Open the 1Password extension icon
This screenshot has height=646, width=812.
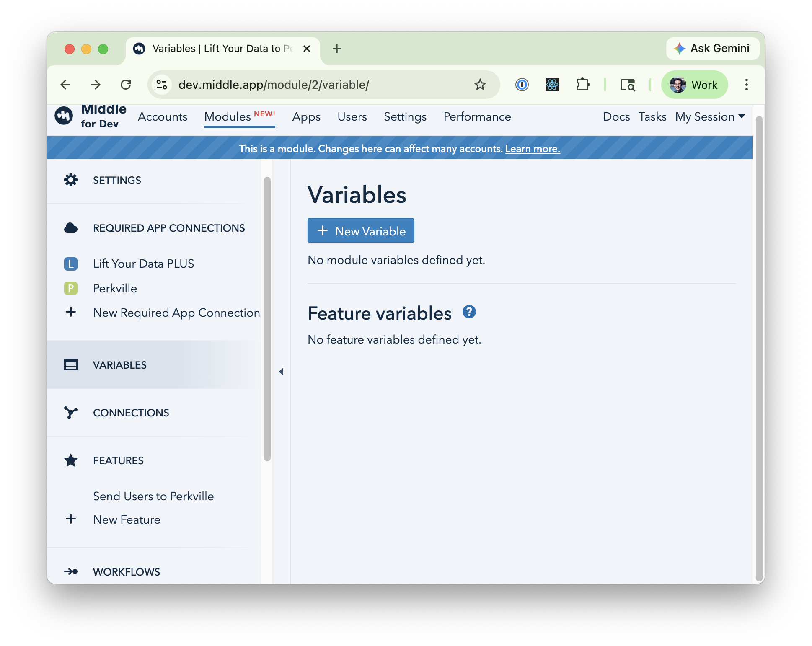click(522, 85)
